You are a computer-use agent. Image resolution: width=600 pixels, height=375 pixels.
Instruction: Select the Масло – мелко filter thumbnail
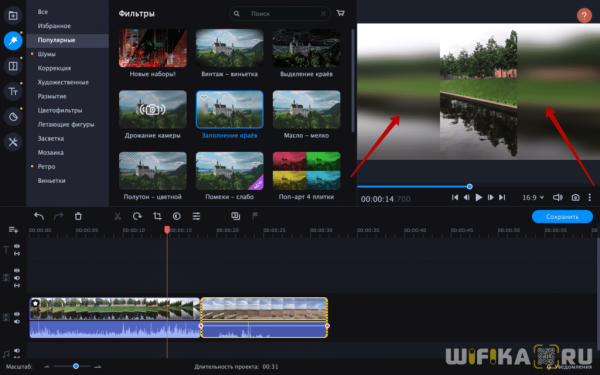pos(307,109)
